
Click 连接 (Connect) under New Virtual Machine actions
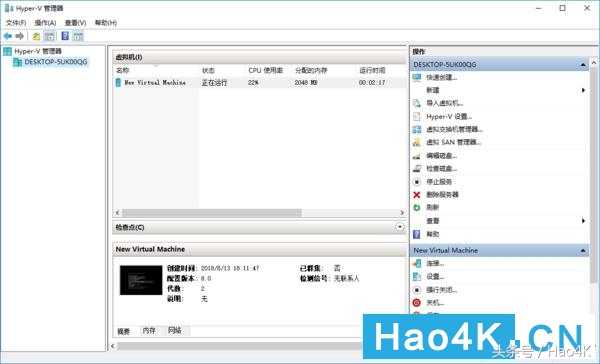coord(435,263)
